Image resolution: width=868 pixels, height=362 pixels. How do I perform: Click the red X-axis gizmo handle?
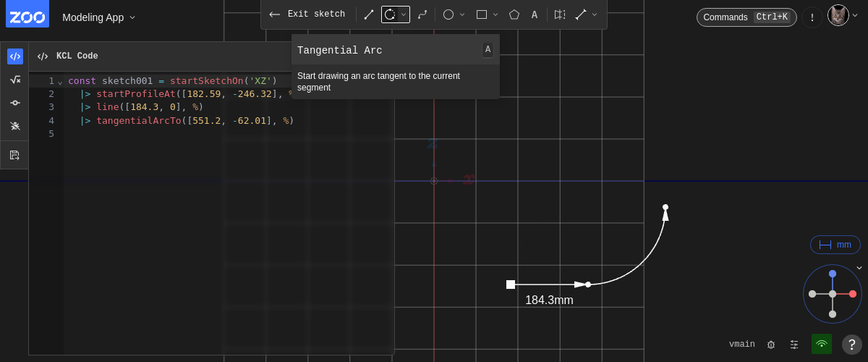pyautogui.click(x=853, y=294)
